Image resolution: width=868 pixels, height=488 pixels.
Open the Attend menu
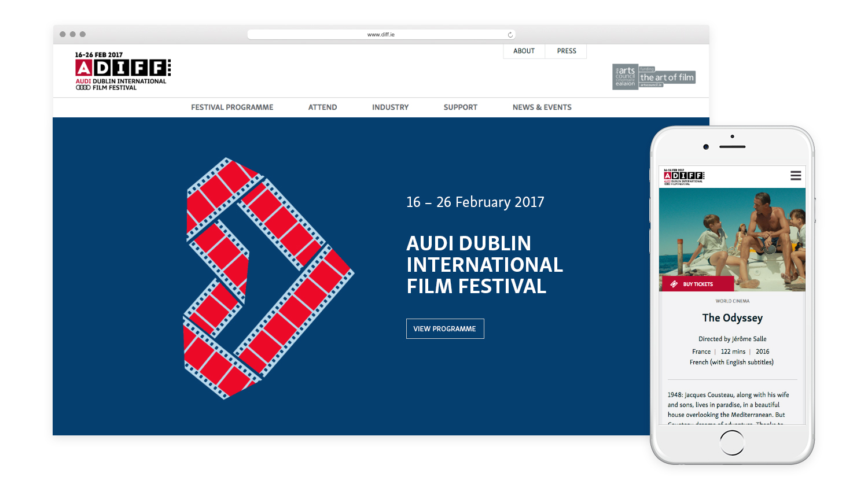click(322, 108)
